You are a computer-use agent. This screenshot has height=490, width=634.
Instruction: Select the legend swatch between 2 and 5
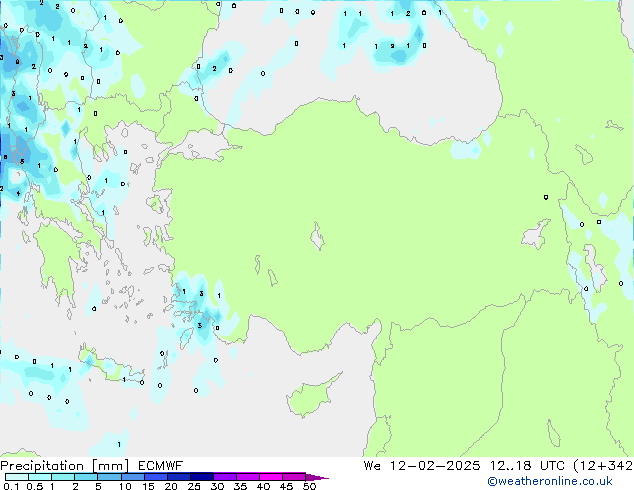[x=86, y=476]
